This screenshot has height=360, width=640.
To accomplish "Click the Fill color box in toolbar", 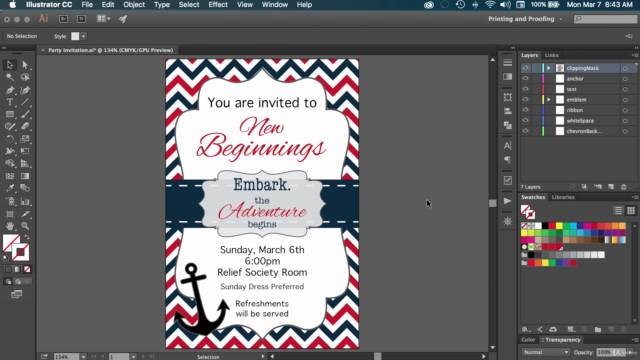I will point(9,241).
